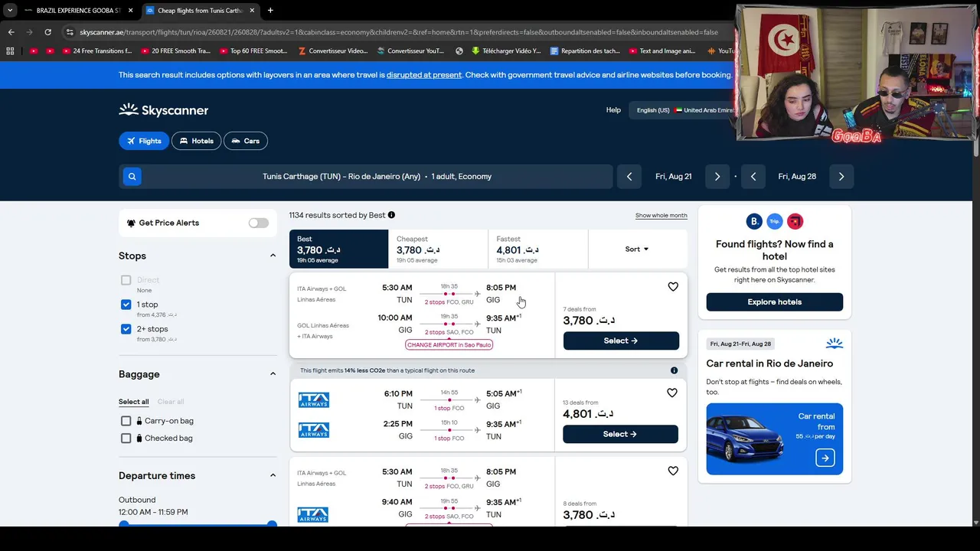980x551 pixels.
Task: Save the 6:10 PM ITA Airways flight with heart
Action: point(672,393)
